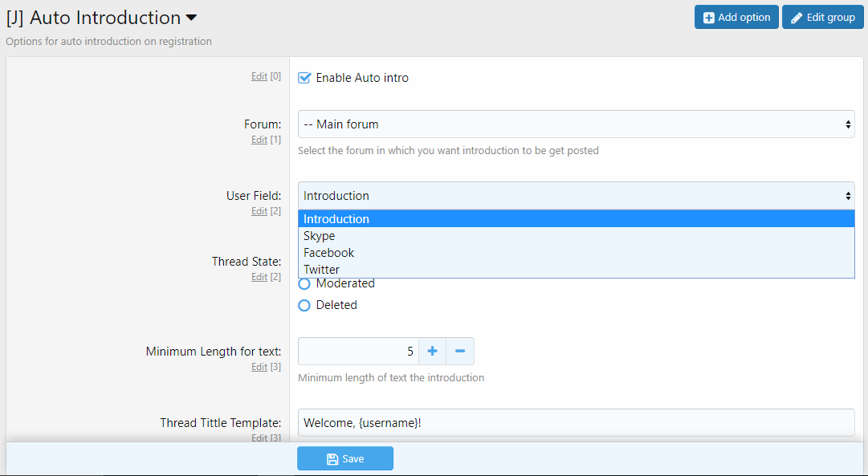The width and height of the screenshot is (868, 476).
Task: Choose Facebook from the User Field list
Action: pyautogui.click(x=329, y=253)
